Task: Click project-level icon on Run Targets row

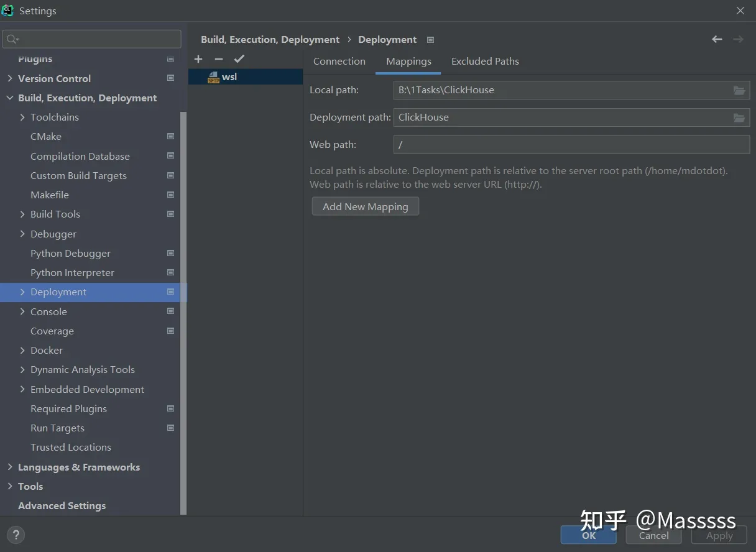Action: tap(171, 428)
